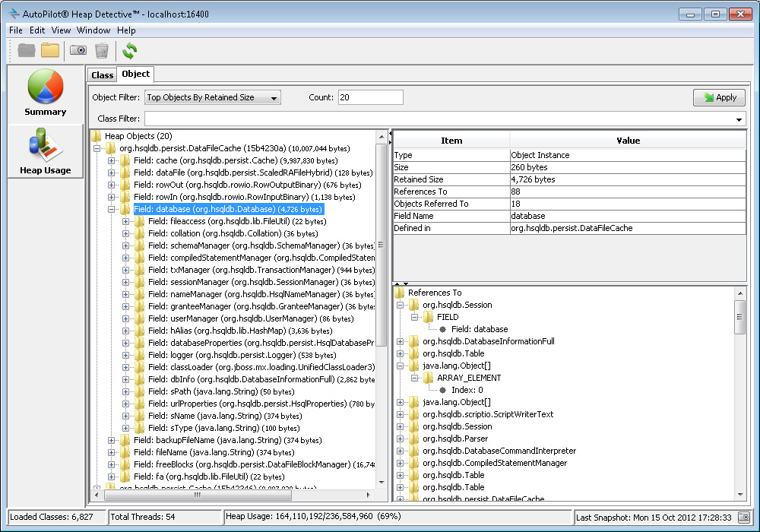Click folder icon beside Field: cache
The height and width of the screenshot is (532, 760).
click(125, 160)
